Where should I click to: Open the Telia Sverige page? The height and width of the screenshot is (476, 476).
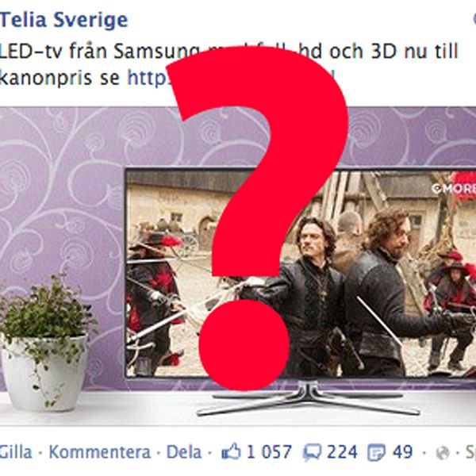64,20
